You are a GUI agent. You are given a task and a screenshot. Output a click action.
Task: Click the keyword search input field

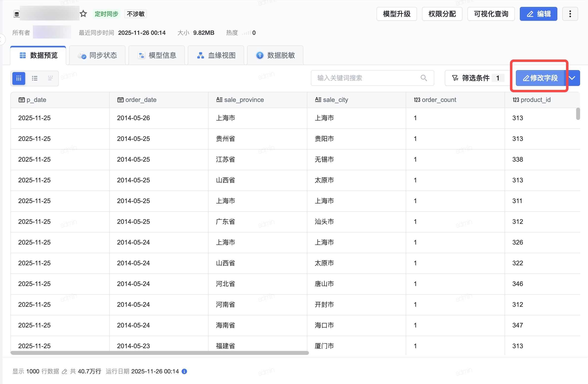point(366,78)
